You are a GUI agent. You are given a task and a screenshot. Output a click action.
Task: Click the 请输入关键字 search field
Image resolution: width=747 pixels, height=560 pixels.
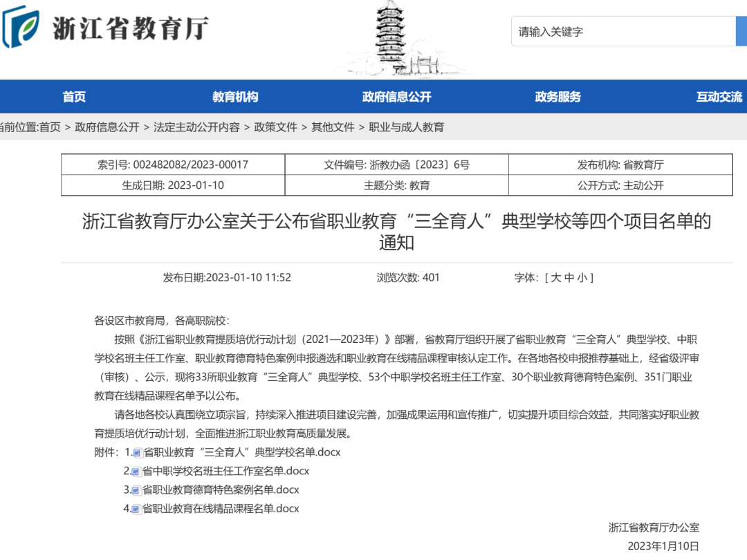[624, 31]
